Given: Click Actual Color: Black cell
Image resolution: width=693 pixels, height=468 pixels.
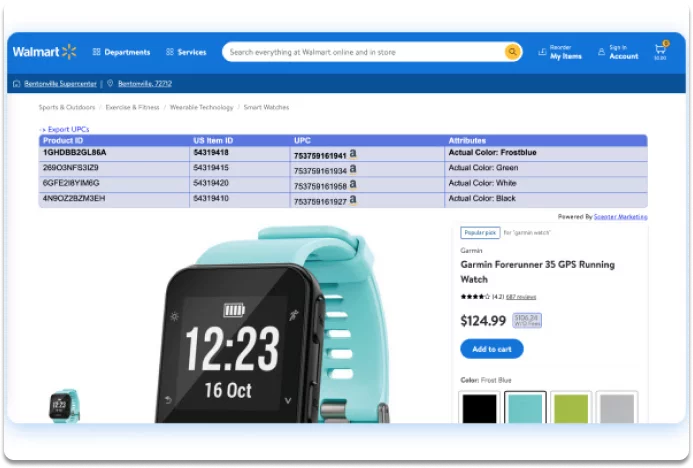Looking at the screenshot, I should [x=482, y=198].
